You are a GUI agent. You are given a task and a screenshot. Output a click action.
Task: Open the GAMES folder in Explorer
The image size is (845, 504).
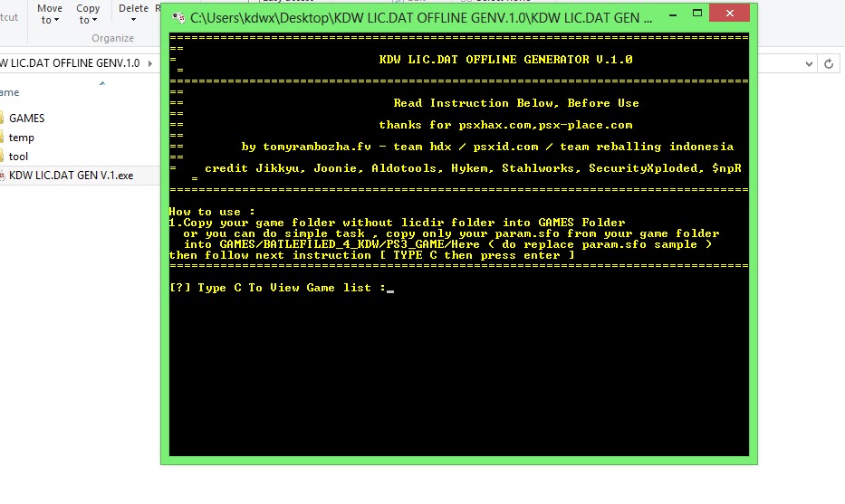[x=26, y=118]
